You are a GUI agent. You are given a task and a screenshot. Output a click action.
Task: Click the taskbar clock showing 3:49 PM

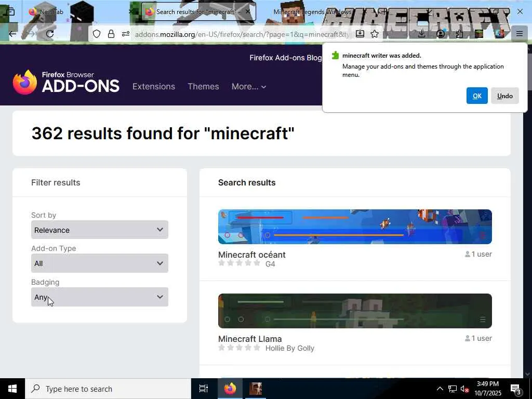tap(487, 389)
